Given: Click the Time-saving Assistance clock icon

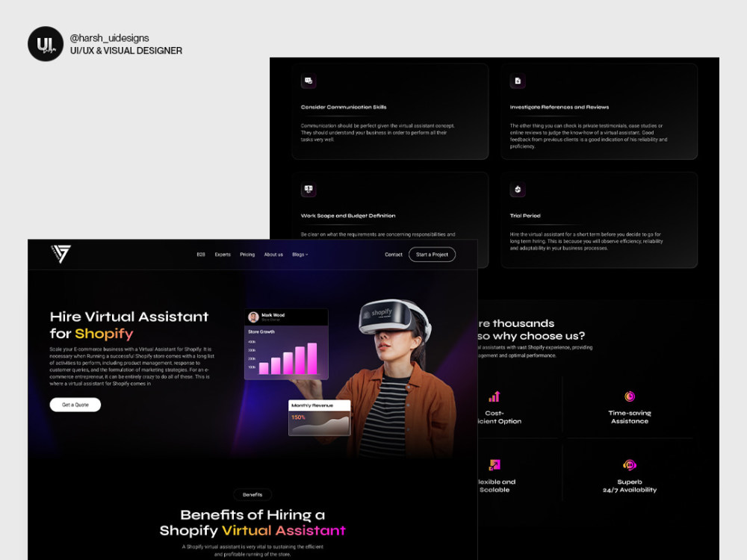Looking at the screenshot, I should pyautogui.click(x=630, y=396).
